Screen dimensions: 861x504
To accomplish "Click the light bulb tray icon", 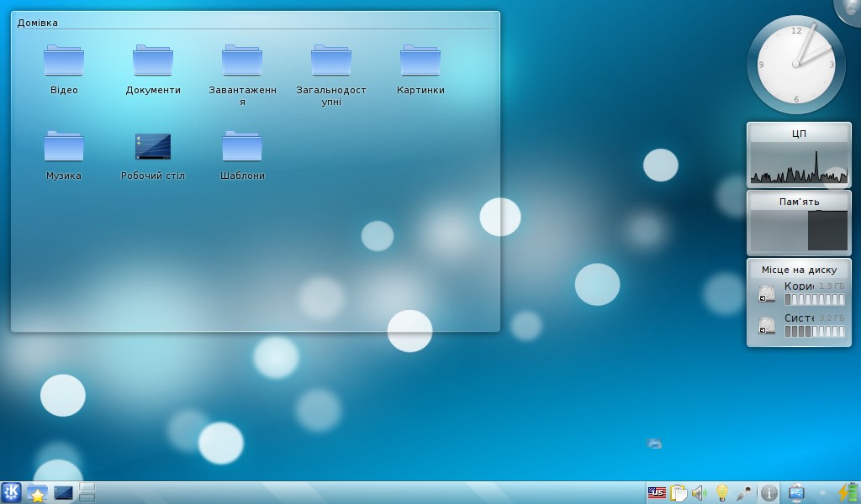I will [721, 492].
